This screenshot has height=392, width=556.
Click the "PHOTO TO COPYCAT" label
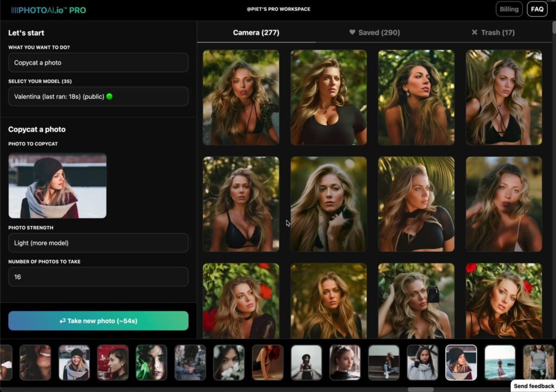coord(33,144)
